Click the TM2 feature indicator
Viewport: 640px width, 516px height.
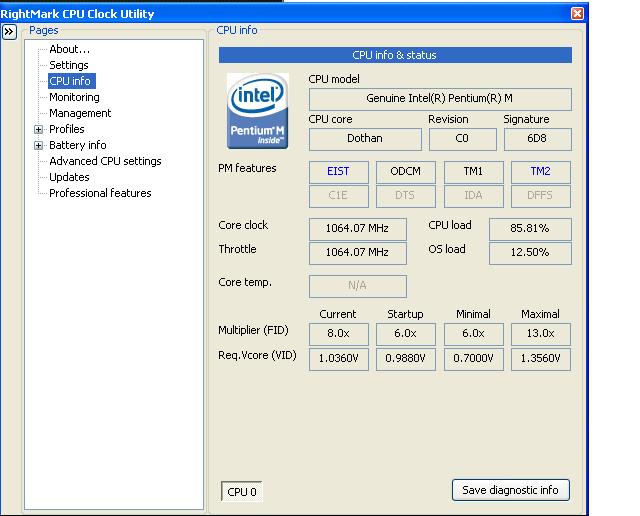pyautogui.click(x=540, y=171)
